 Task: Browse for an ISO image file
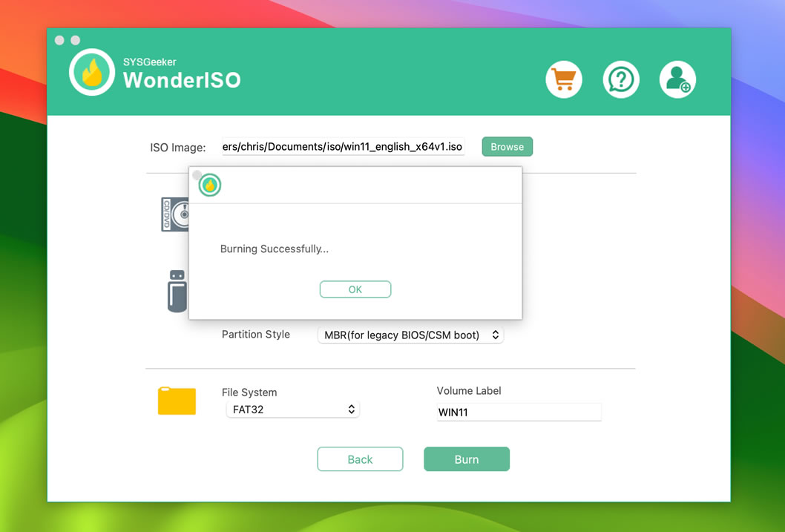tap(508, 147)
